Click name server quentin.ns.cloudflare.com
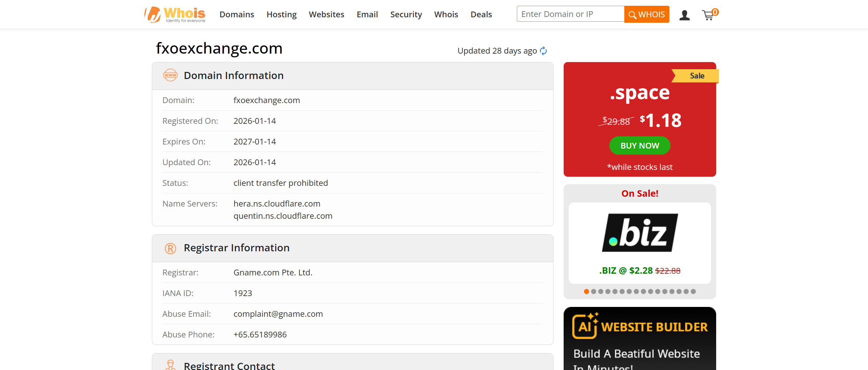Image resolution: width=868 pixels, height=370 pixels. click(x=283, y=216)
